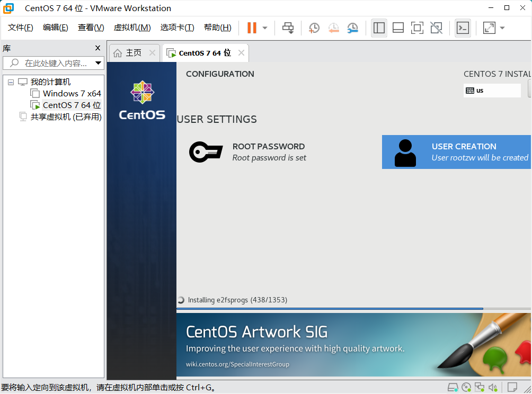The image size is (532, 394).
Task: Close the 主页 tab
Action: coord(152,53)
